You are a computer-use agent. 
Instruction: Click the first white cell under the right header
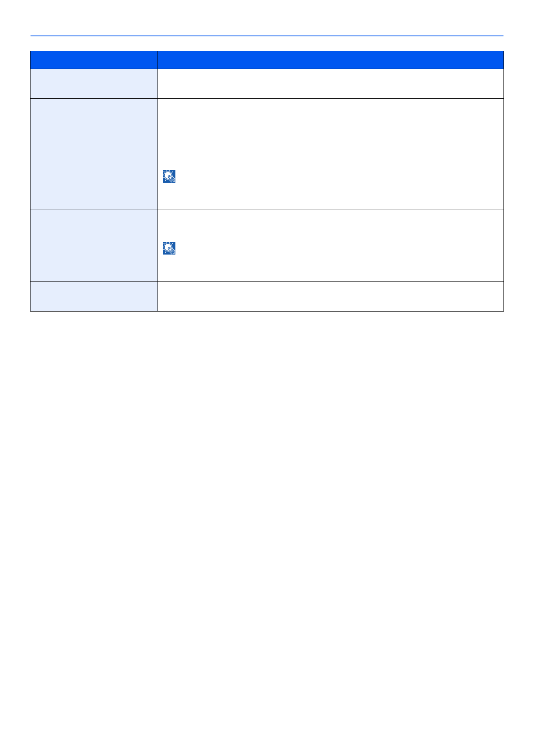click(330, 84)
